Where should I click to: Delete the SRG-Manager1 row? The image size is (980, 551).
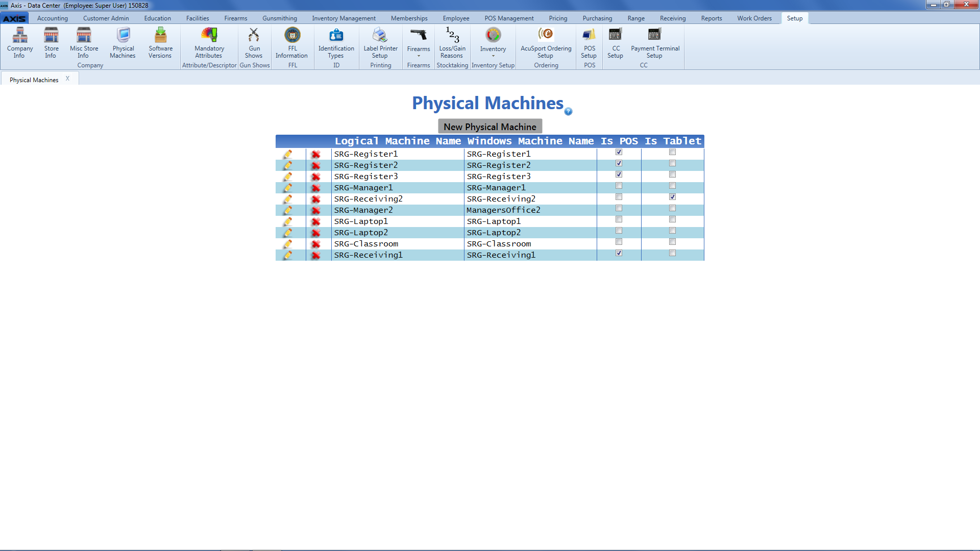[316, 188]
